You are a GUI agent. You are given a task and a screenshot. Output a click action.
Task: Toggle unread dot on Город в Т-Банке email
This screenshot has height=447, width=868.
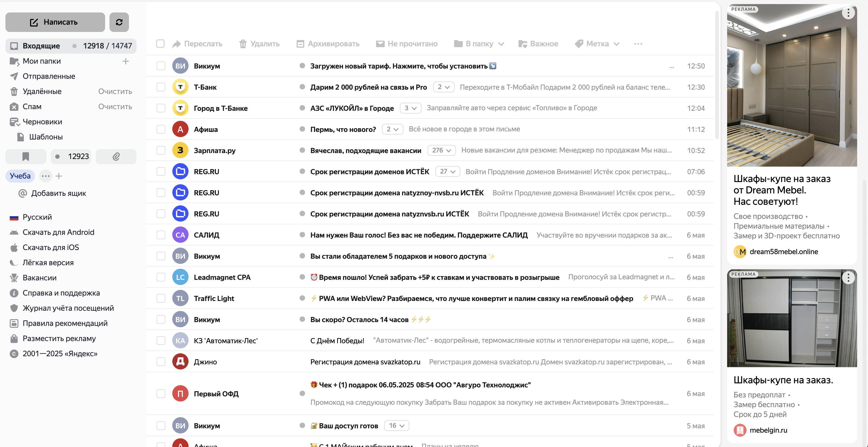pyautogui.click(x=302, y=108)
